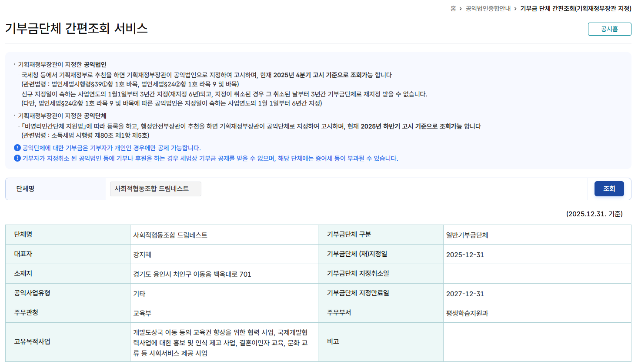
Task: Select the current breadcrumb 기부금 단체 간편조회
Action: coord(574,8)
